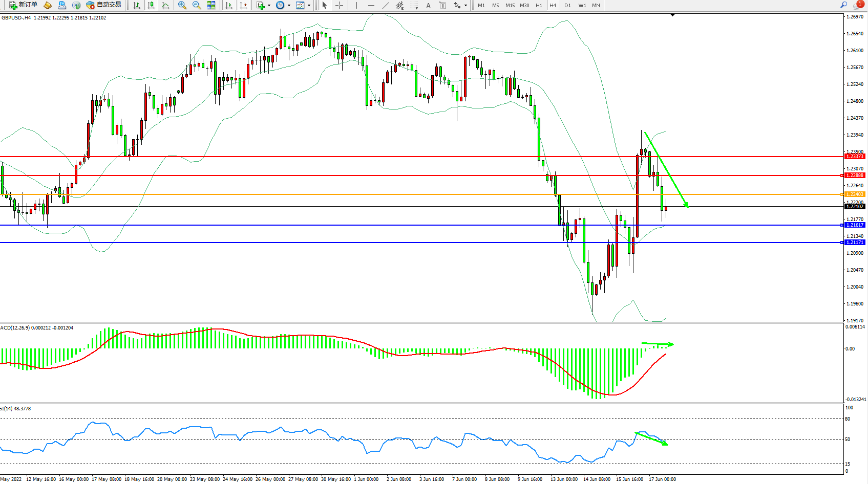The height and width of the screenshot is (484, 868).
Task: Select the text label tool
Action: (x=428, y=5)
